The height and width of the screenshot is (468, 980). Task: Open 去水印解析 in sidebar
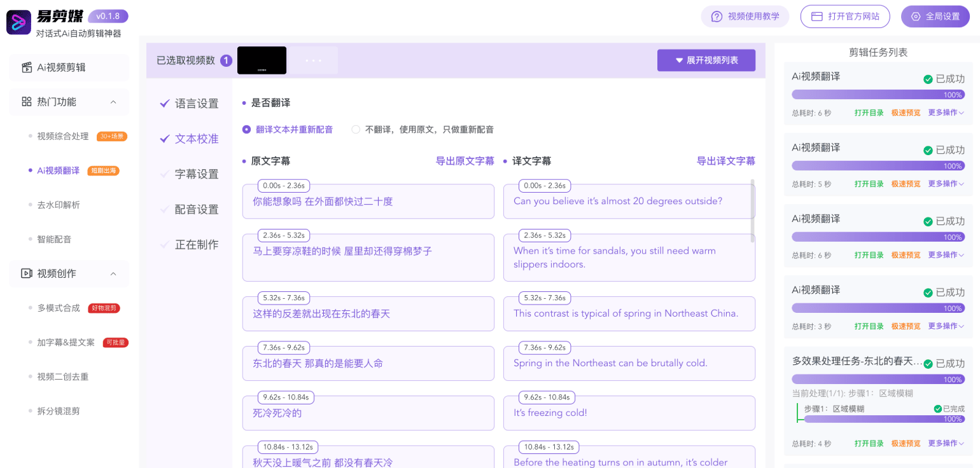[59, 205]
